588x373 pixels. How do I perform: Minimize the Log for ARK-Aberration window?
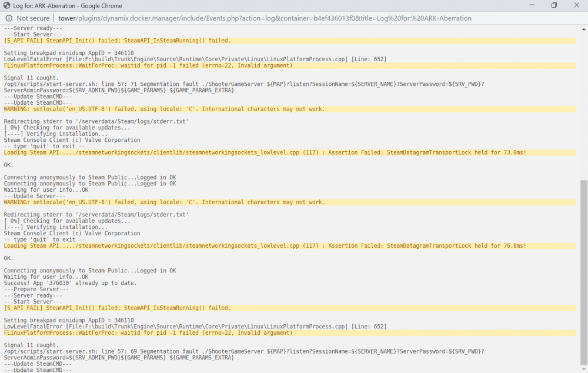(x=532, y=5)
